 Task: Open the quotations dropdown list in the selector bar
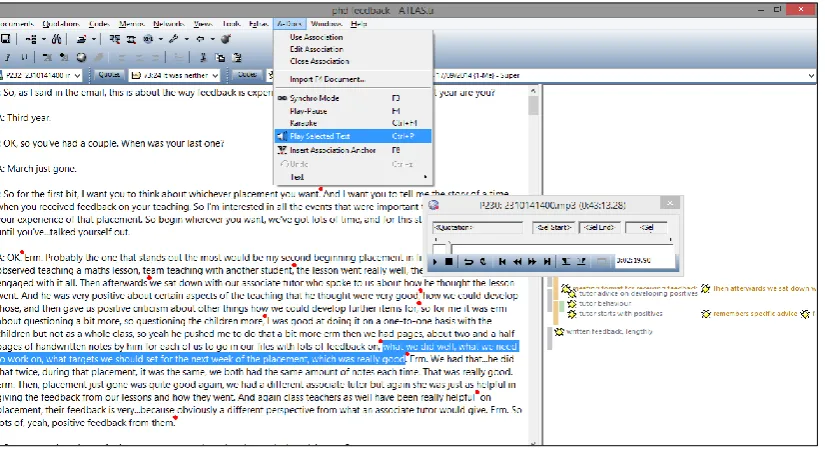click(x=215, y=75)
